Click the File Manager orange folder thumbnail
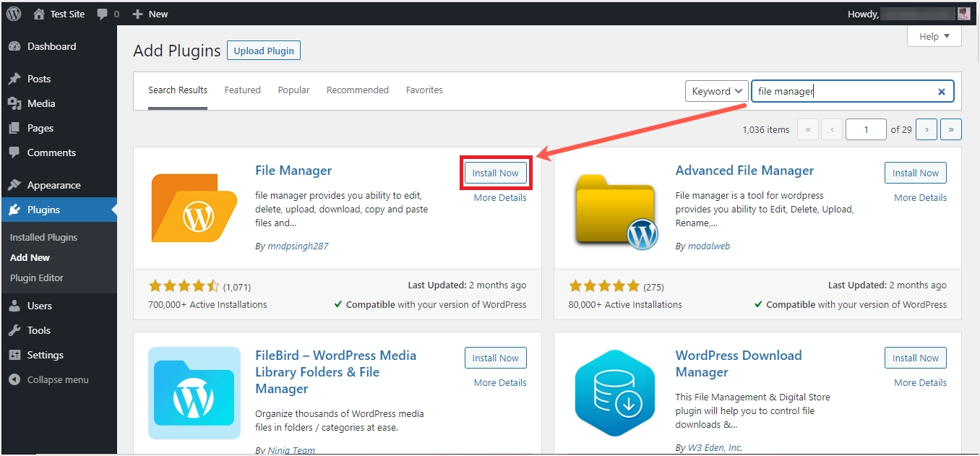980x456 pixels. coord(194,207)
